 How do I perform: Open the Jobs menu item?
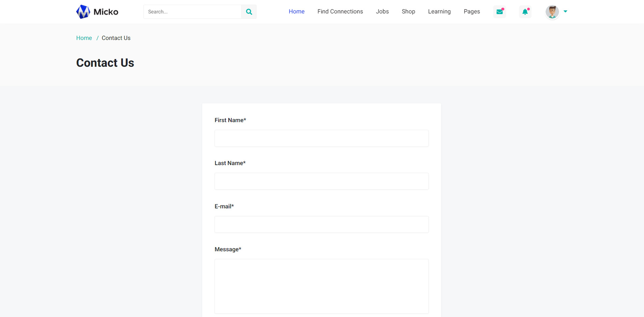click(x=382, y=11)
